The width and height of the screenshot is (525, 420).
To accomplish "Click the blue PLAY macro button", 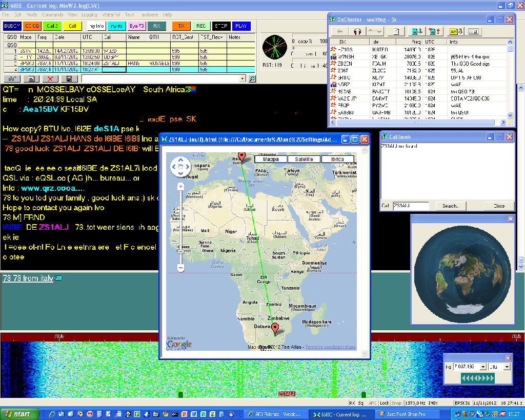I will pos(241,26).
